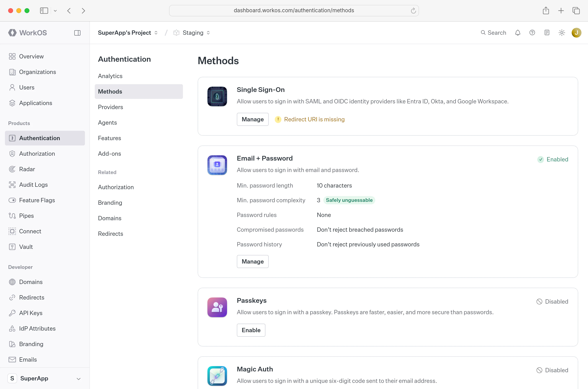Click the Passkeys card icon
This screenshot has width=588, height=389.
tap(217, 307)
